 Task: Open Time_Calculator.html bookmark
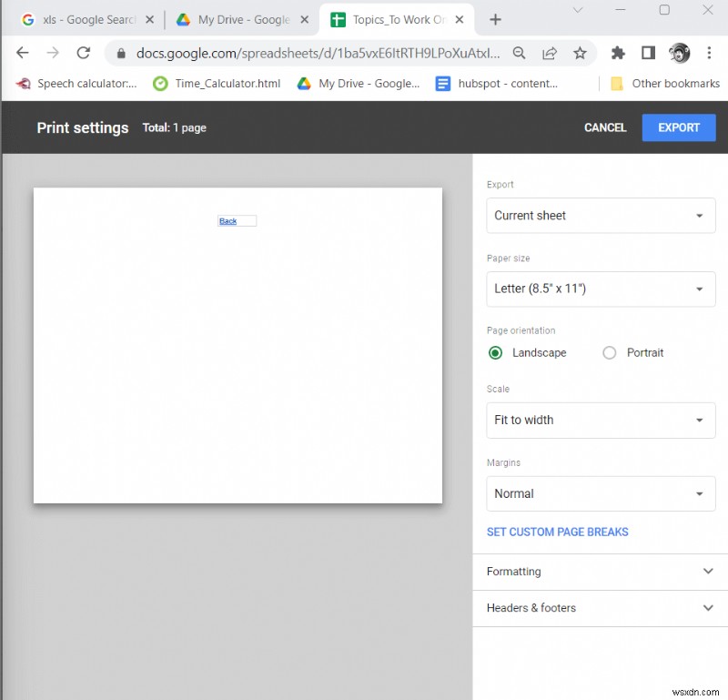click(217, 84)
